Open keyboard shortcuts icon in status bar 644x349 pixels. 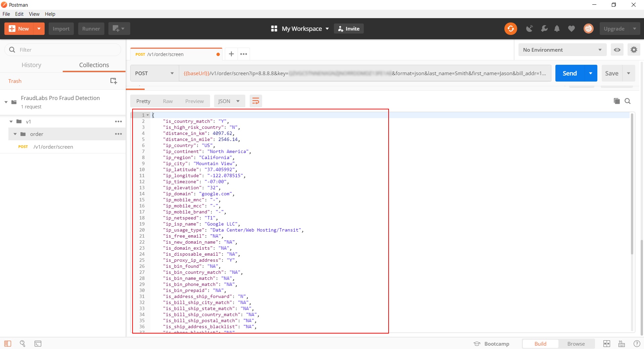pyautogui.click(x=622, y=344)
